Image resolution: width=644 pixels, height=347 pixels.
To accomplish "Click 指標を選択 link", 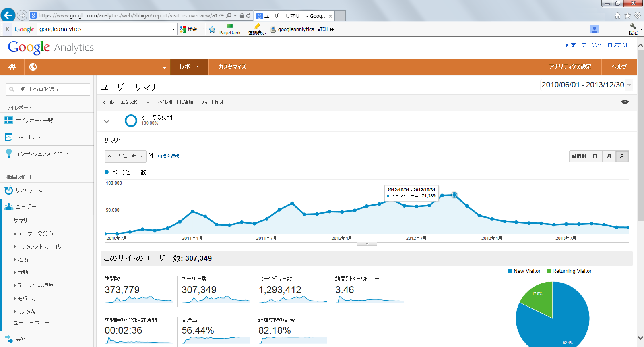I will coord(168,156).
